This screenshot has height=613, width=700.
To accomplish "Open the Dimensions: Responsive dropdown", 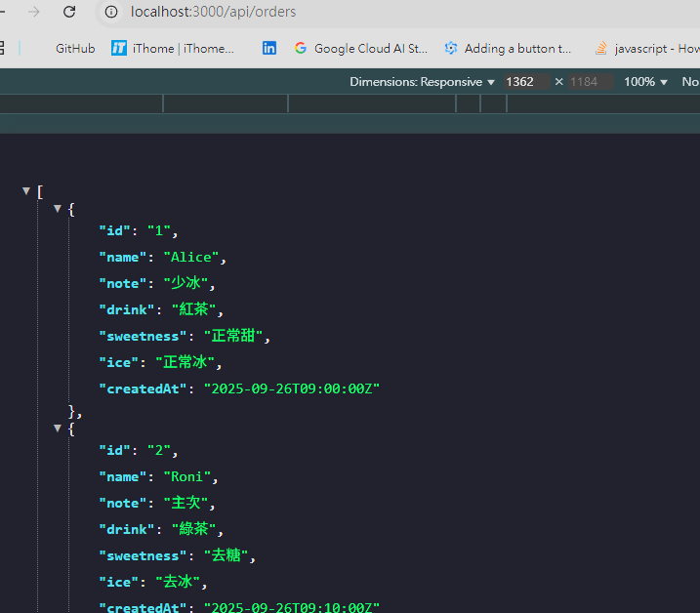I will click(x=422, y=82).
